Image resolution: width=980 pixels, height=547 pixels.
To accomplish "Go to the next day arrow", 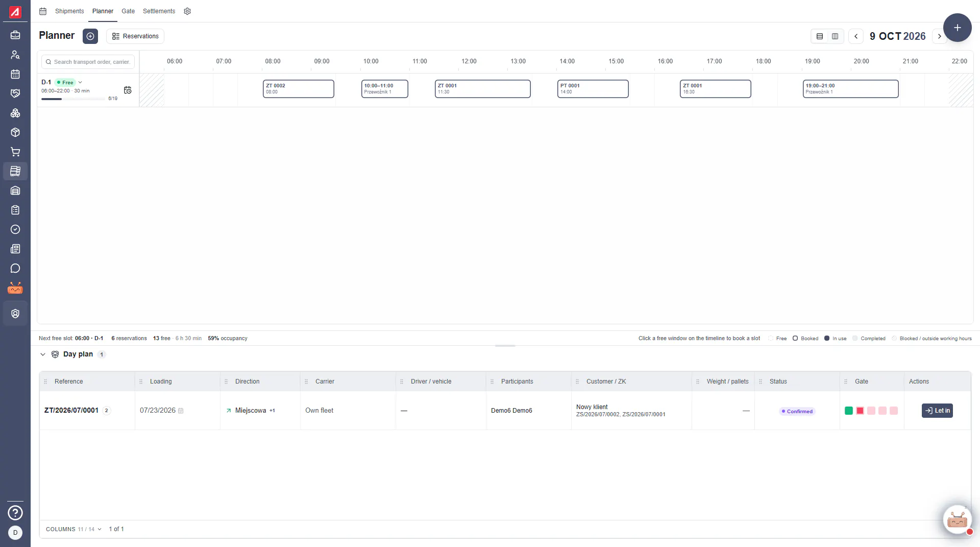I will click(x=939, y=36).
